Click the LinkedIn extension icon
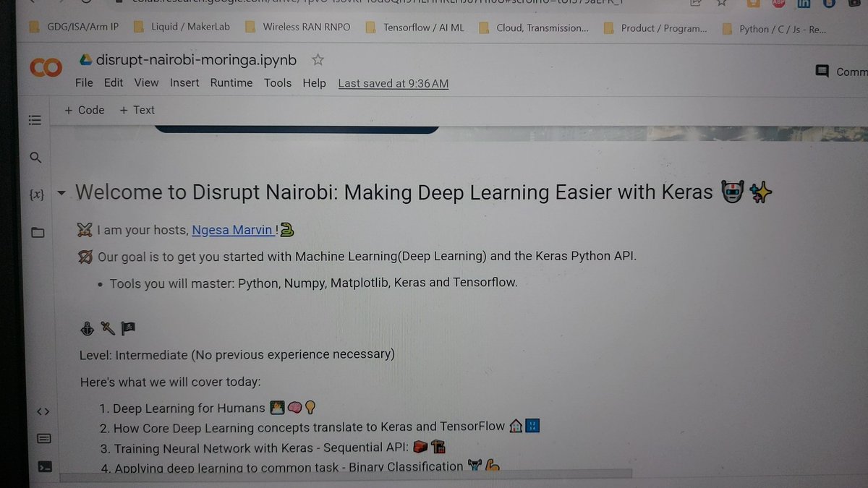868x488 pixels. tap(803, 3)
